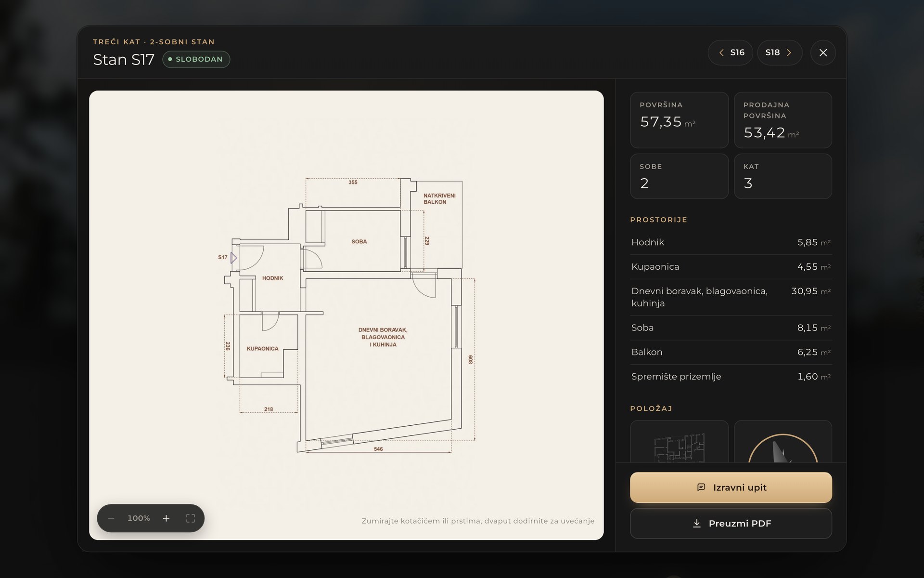Click the 546 dimension on floor plan
This screenshot has width=924, height=578.
pyautogui.click(x=378, y=449)
